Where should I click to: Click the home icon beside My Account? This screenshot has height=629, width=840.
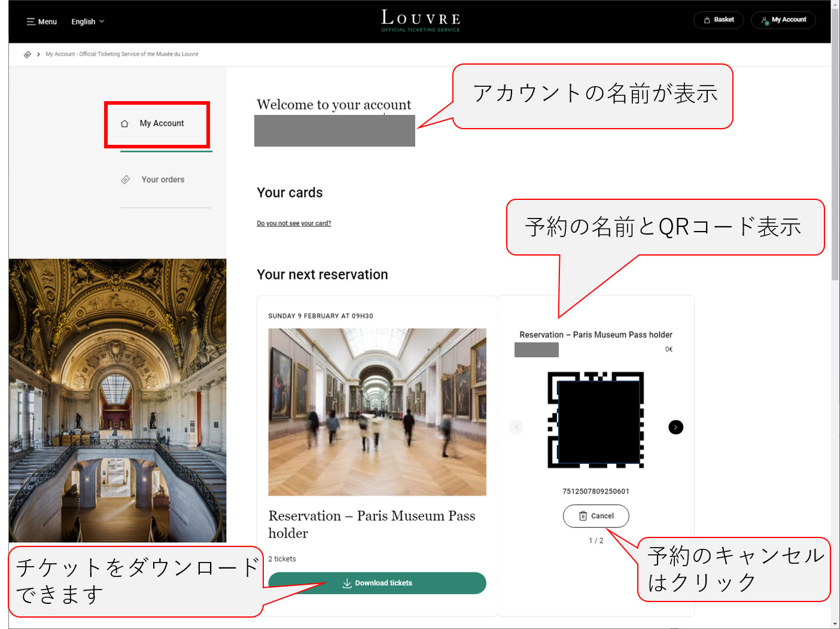(x=124, y=124)
